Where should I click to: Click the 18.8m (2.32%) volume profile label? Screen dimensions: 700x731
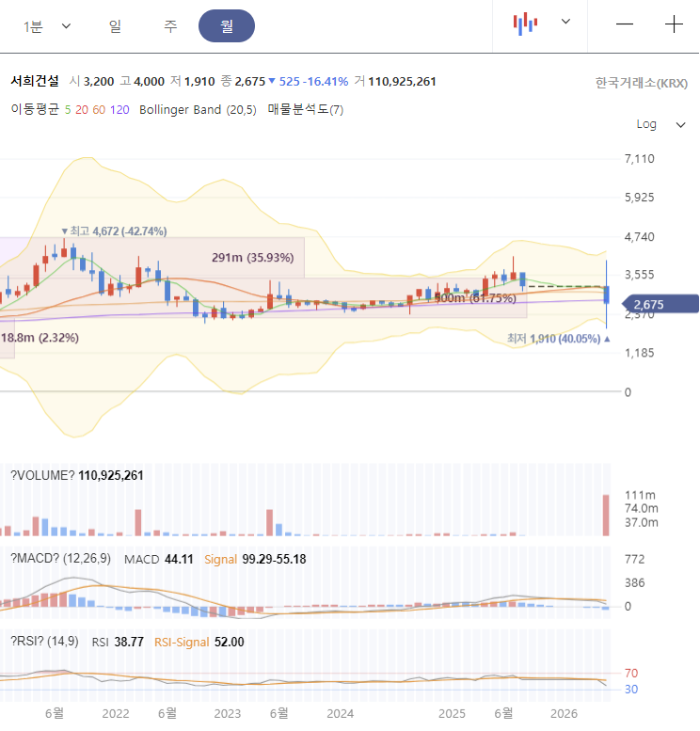40,338
